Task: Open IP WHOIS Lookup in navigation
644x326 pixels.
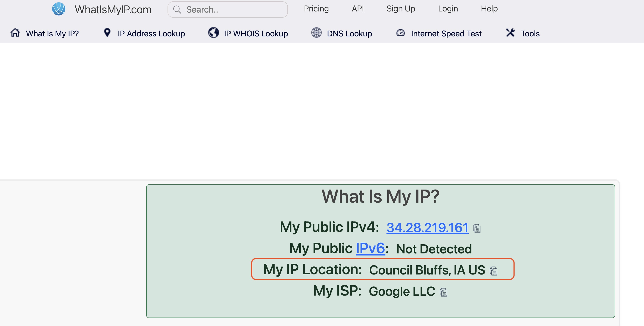Action: click(x=256, y=33)
